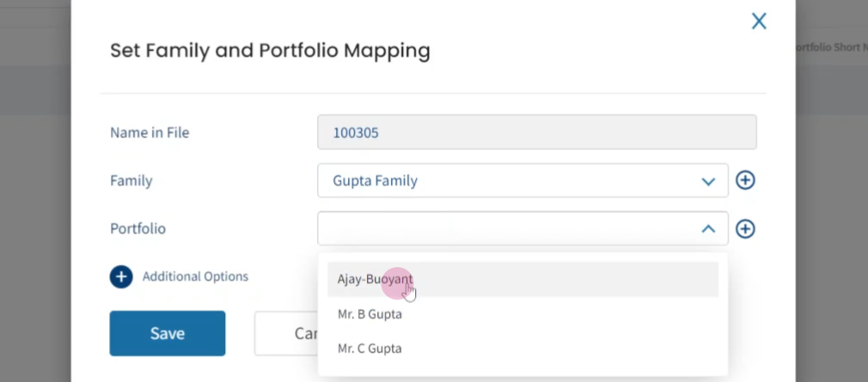Open the Gupta Family dropdown field
The height and width of the screenshot is (382, 868).
(523, 180)
